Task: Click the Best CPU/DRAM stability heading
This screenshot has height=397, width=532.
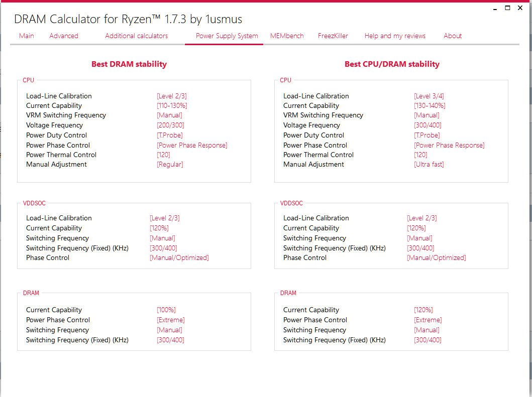Action: tap(392, 64)
